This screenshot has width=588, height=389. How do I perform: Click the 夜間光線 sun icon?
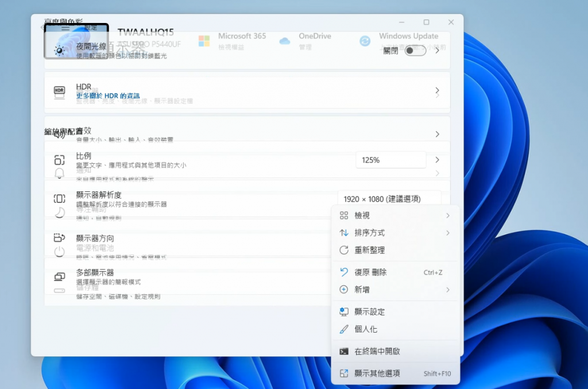point(59,51)
